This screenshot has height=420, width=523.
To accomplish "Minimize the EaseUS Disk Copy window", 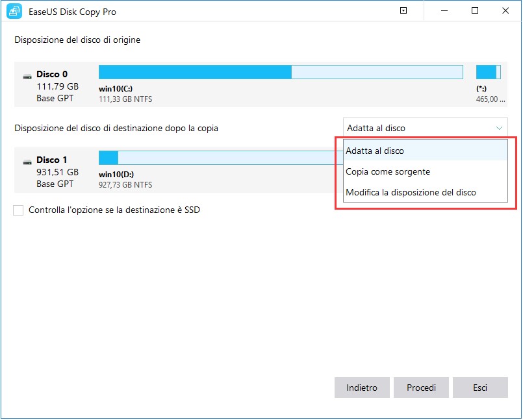I will tap(444, 11).
